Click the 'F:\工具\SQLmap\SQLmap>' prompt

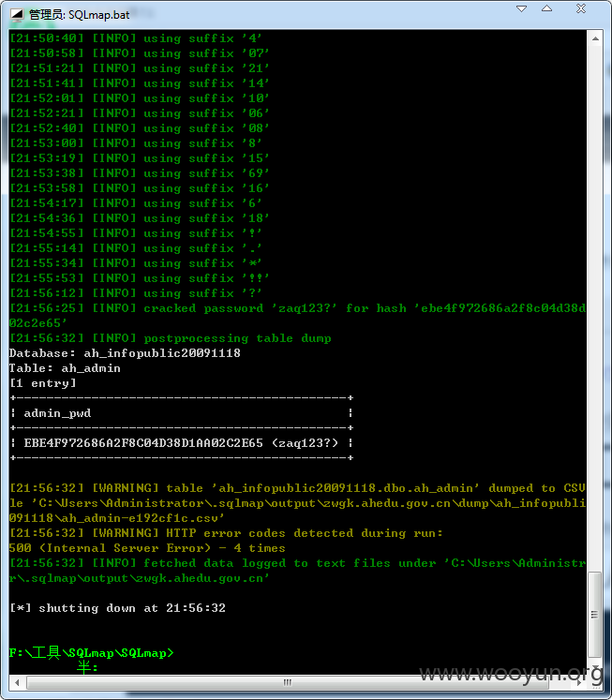[92, 653]
